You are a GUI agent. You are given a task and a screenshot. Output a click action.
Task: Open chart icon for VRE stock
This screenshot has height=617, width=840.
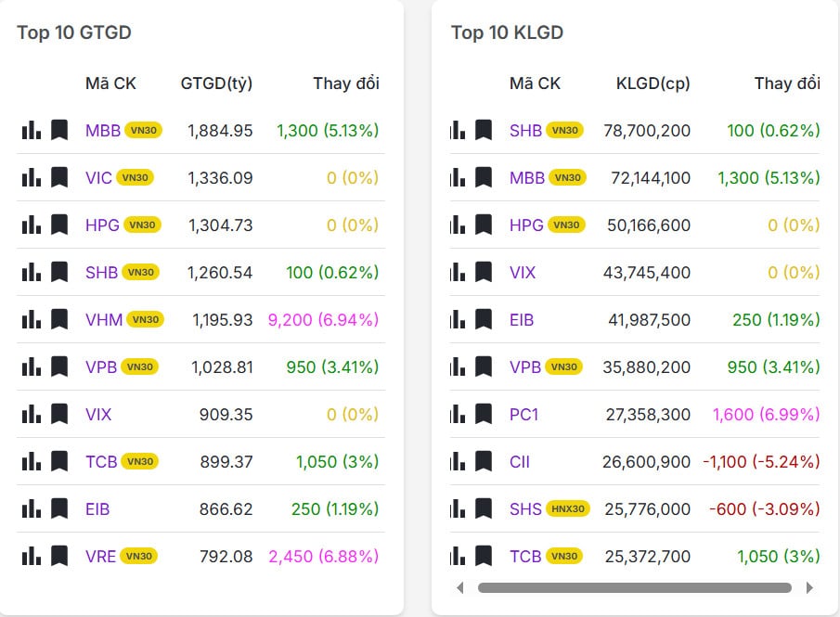(32, 557)
